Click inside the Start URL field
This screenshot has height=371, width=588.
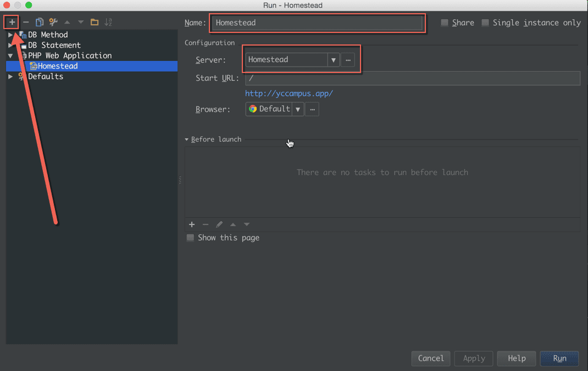coord(385,78)
